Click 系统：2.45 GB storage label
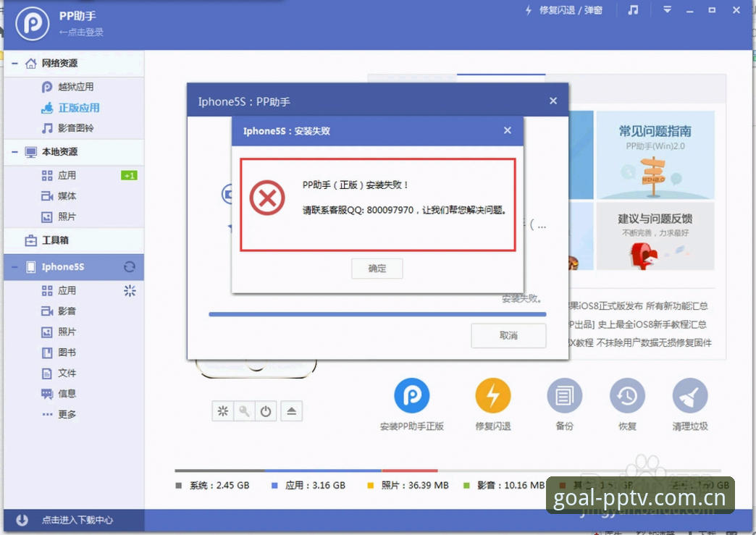 pyautogui.click(x=212, y=485)
